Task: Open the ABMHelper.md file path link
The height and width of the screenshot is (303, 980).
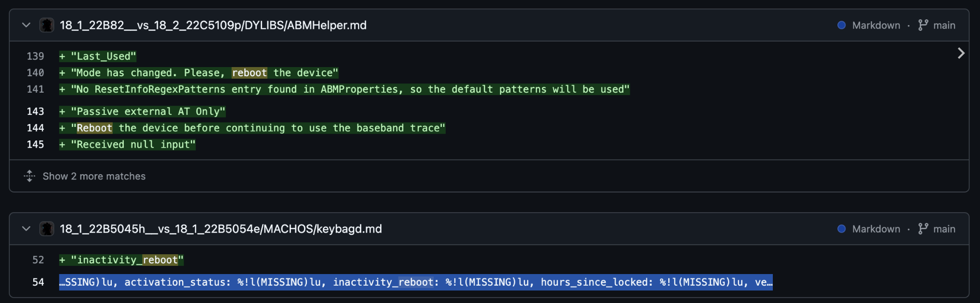Action: 213,25
